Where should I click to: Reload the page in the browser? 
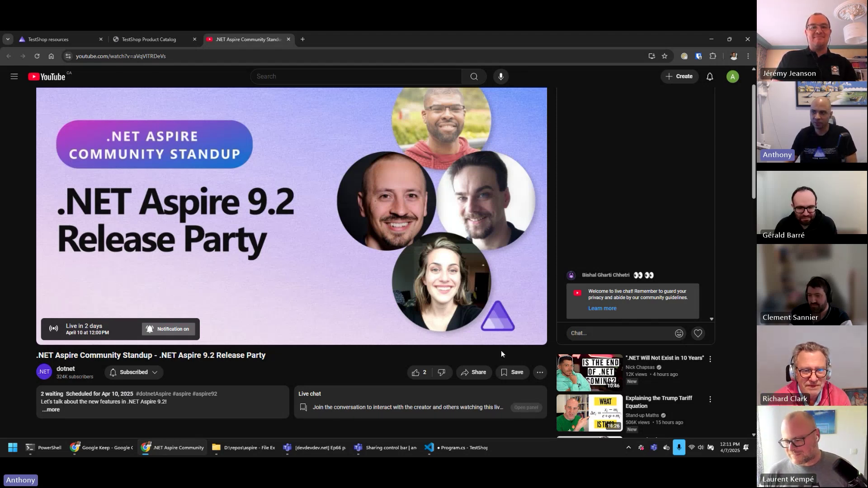[37, 56]
